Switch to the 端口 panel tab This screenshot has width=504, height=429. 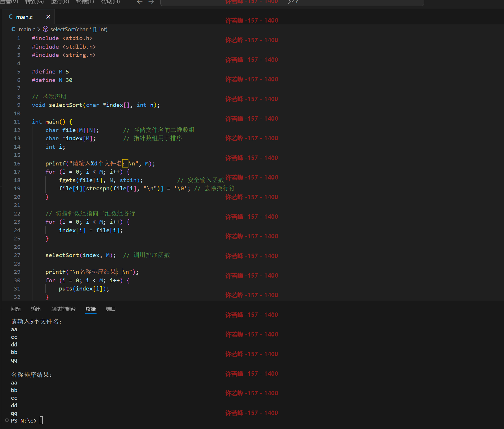pos(111,309)
